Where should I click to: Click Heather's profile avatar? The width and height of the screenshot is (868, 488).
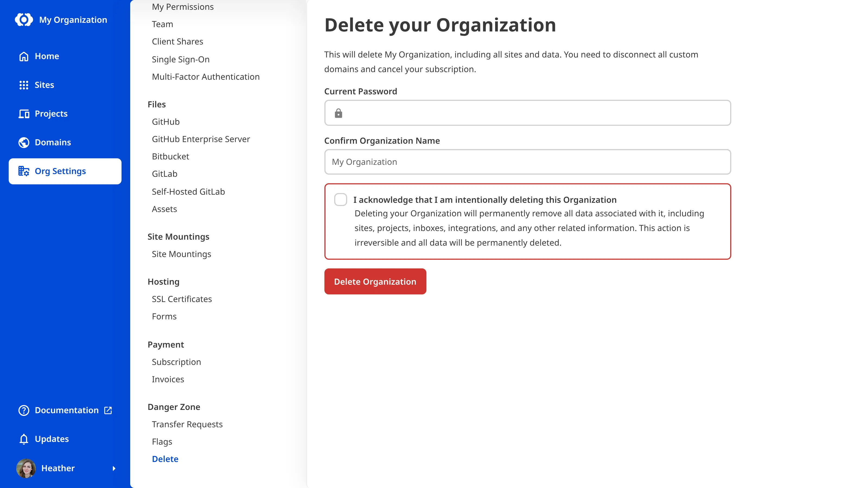pyautogui.click(x=26, y=468)
